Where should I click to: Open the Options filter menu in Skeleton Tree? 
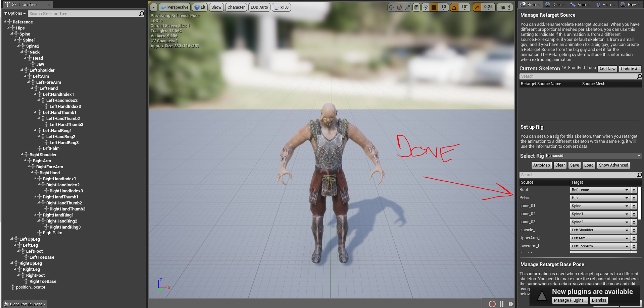click(x=15, y=13)
